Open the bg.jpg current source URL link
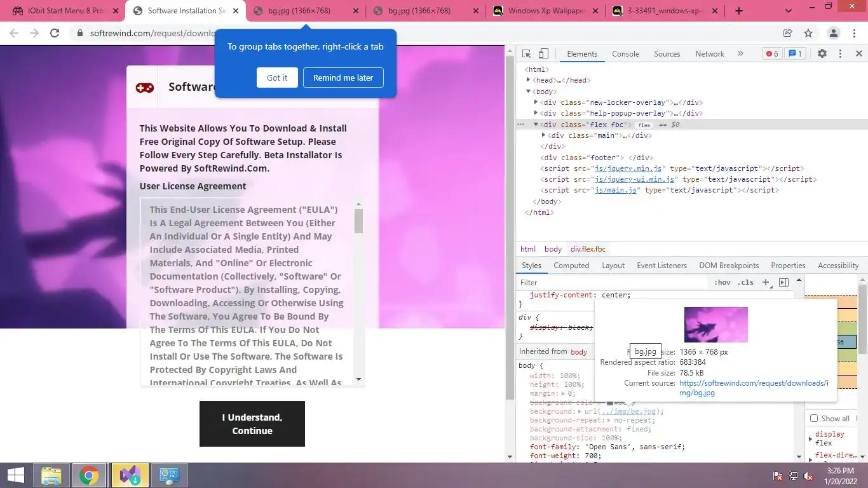The width and height of the screenshot is (868, 488). [754, 388]
